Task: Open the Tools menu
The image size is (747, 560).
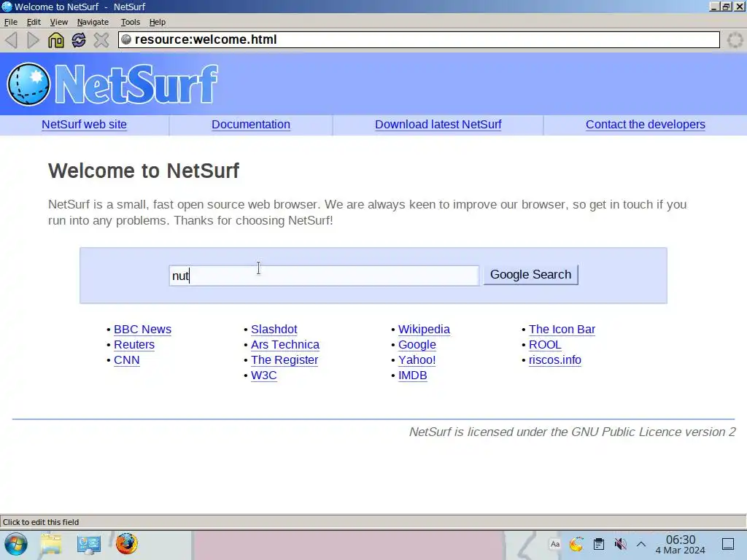Action: coord(130,22)
